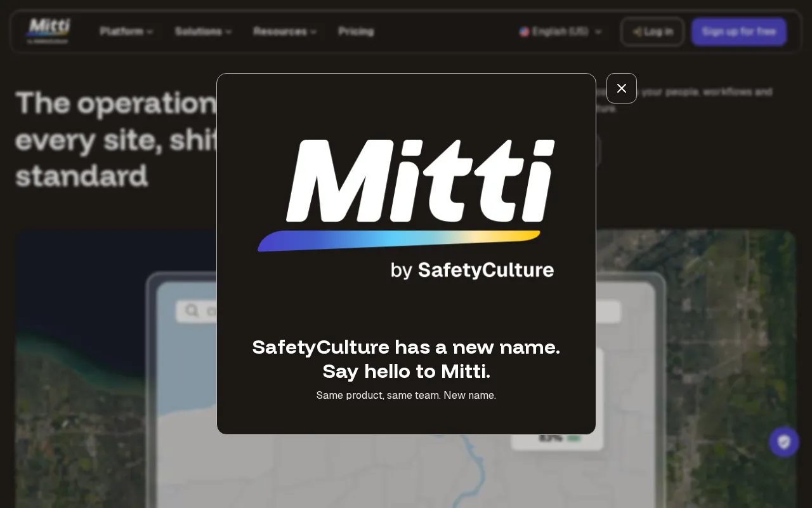Expand the Solutions chevron arrow
Image resolution: width=812 pixels, height=508 pixels.
click(x=228, y=32)
